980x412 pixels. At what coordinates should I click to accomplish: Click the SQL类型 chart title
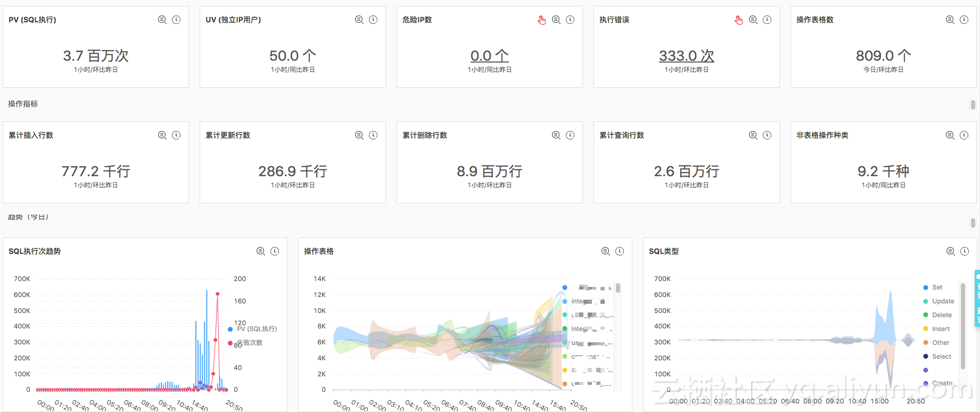664,251
